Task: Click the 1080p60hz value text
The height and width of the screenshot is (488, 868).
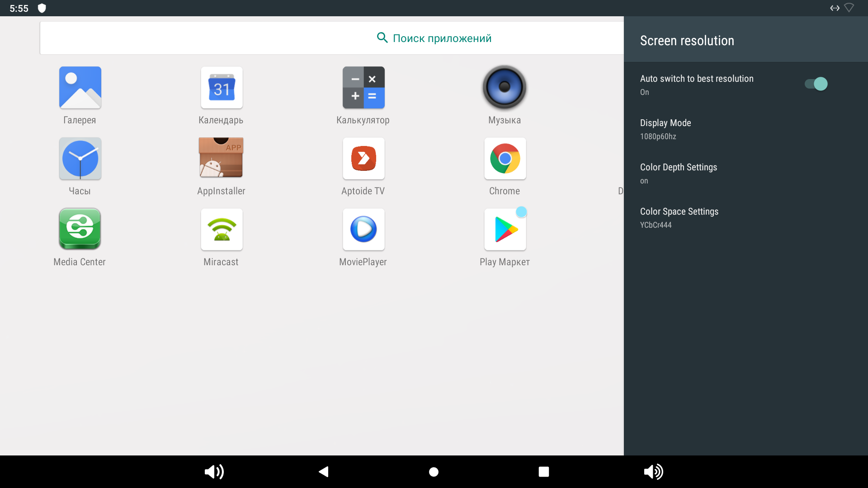Action: click(x=658, y=136)
